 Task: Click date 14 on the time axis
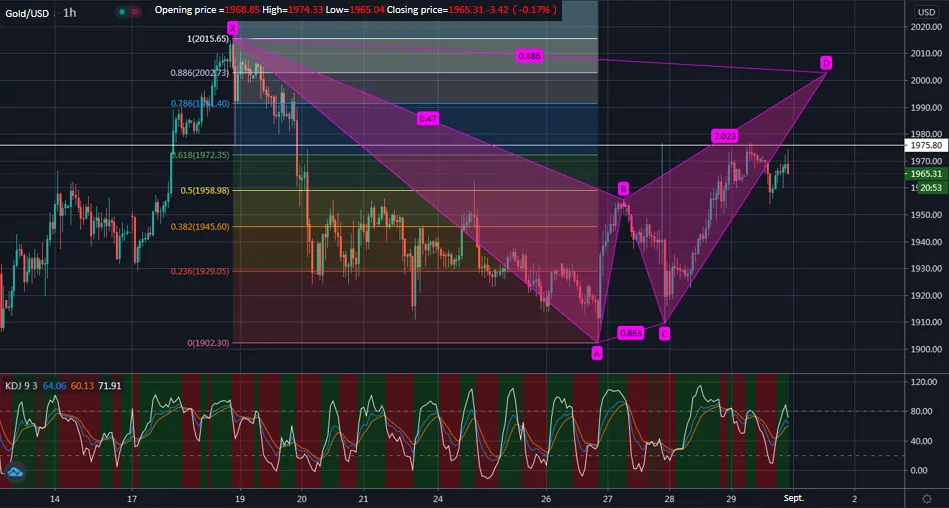point(54,498)
